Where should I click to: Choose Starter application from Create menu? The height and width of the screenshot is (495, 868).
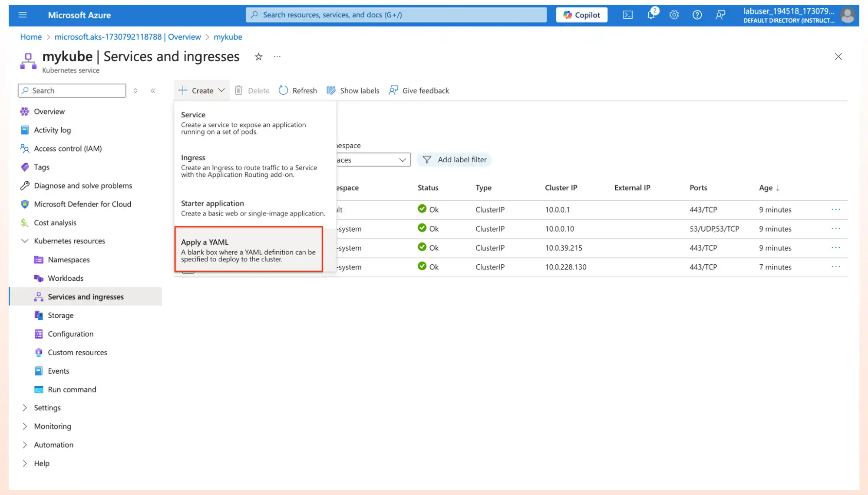coord(255,208)
